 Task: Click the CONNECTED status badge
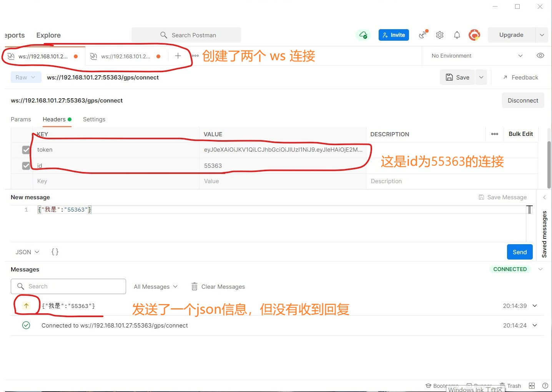coord(510,269)
